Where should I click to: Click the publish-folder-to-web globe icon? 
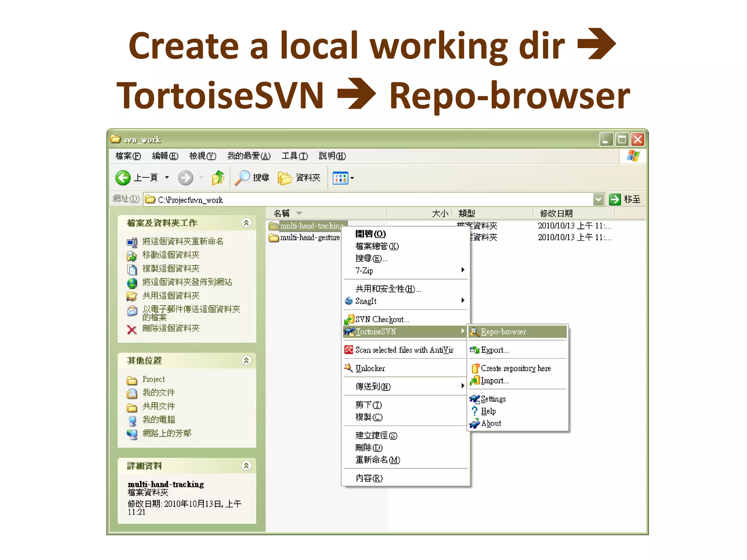click(132, 283)
